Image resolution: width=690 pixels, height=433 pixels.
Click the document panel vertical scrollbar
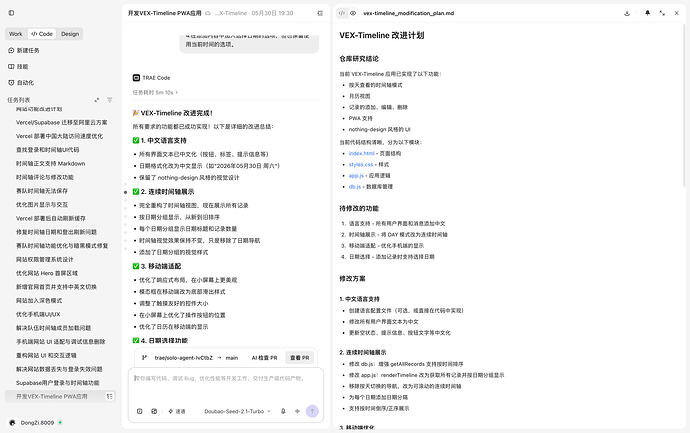[684, 106]
